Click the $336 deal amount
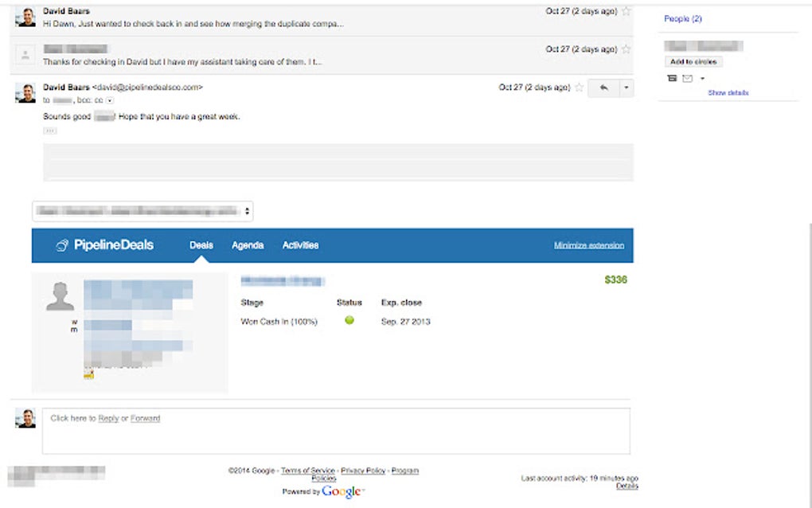Viewport: 812px width, 508px height. pyautogui.click(x=615, y=279)
